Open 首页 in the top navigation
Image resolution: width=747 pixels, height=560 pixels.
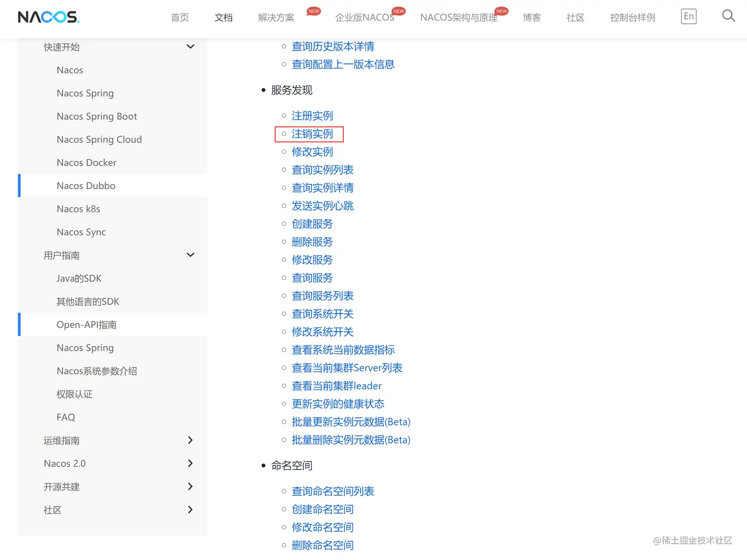180,17
